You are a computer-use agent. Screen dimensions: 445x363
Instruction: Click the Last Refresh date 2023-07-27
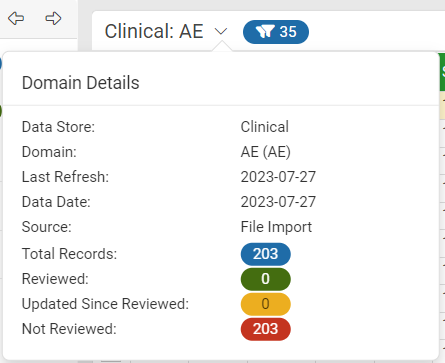tap(278, 177)
